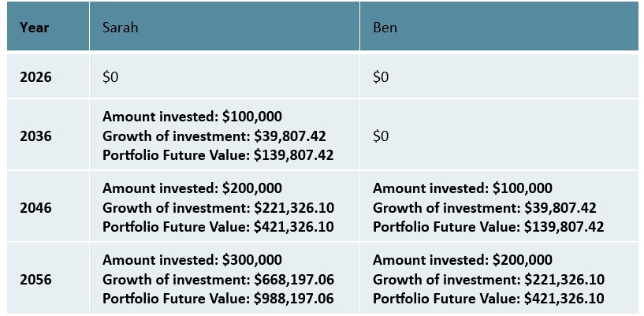Select the Sarah column header
644x316 pixels.
click(x=118, y=28)
